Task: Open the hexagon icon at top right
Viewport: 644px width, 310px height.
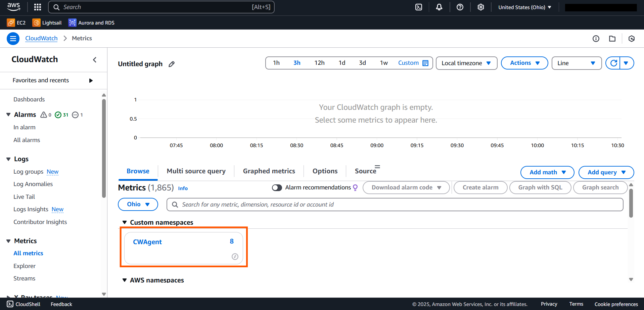Action: coord(632,39)
